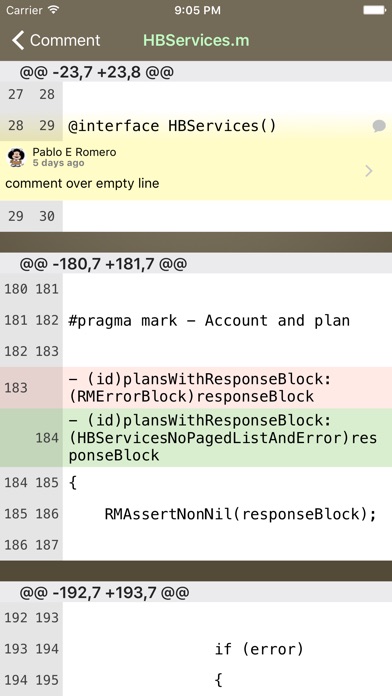Tap Pablo E Romero's avatar image
The width and height of the screenshot is (392, 696).
16,158
